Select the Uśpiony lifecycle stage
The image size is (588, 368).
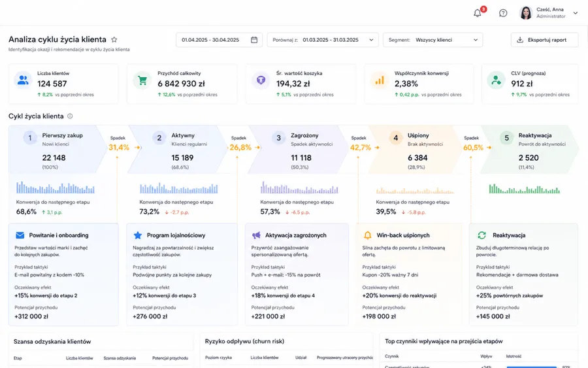(x=415, y=149)
